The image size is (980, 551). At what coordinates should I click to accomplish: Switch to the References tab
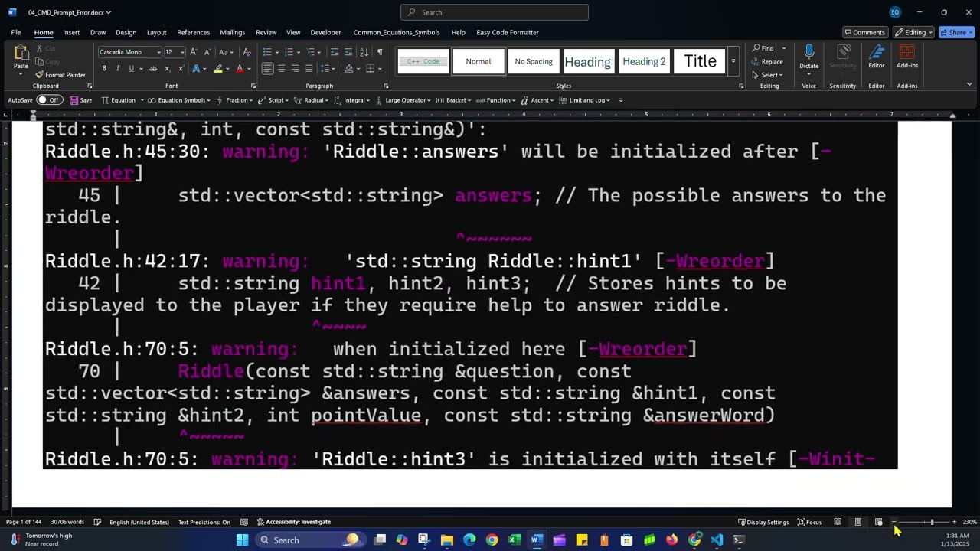tap(193, 32)
